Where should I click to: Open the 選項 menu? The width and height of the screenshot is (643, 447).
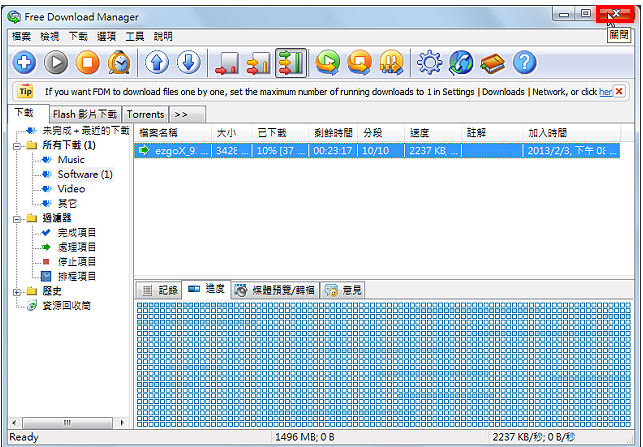106,36
